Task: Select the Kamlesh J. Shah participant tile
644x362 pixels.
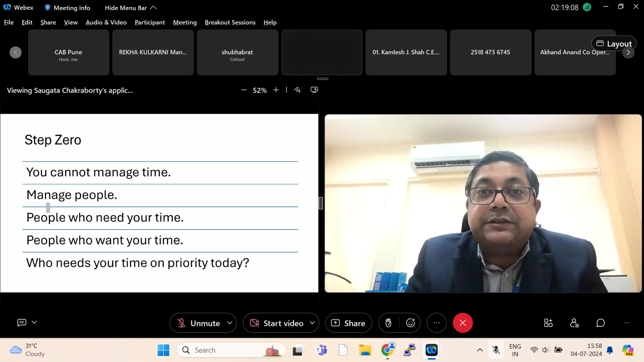Action: (406, 52)
